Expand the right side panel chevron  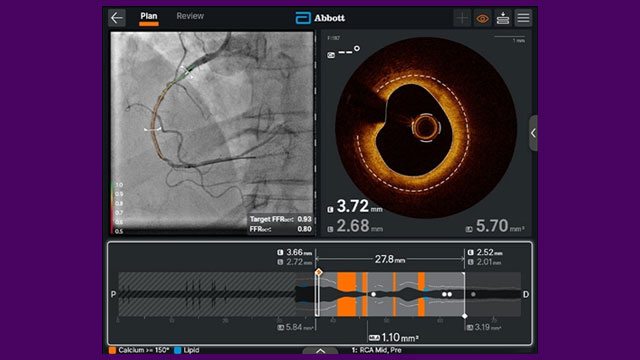pos(533,133)
